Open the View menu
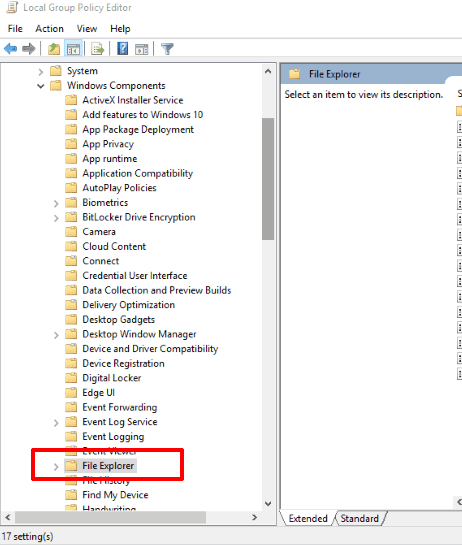This screenshot has height=545, width=462. 87,29
